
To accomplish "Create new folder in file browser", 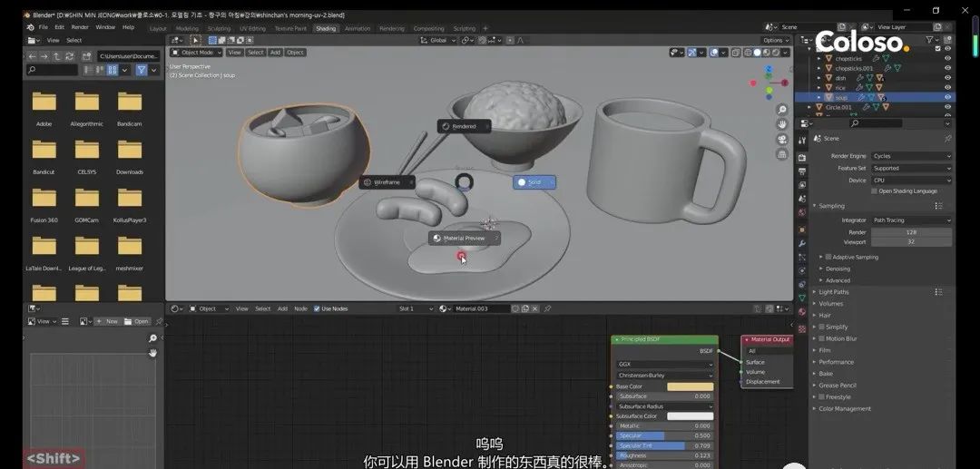I will pos(87,56).
